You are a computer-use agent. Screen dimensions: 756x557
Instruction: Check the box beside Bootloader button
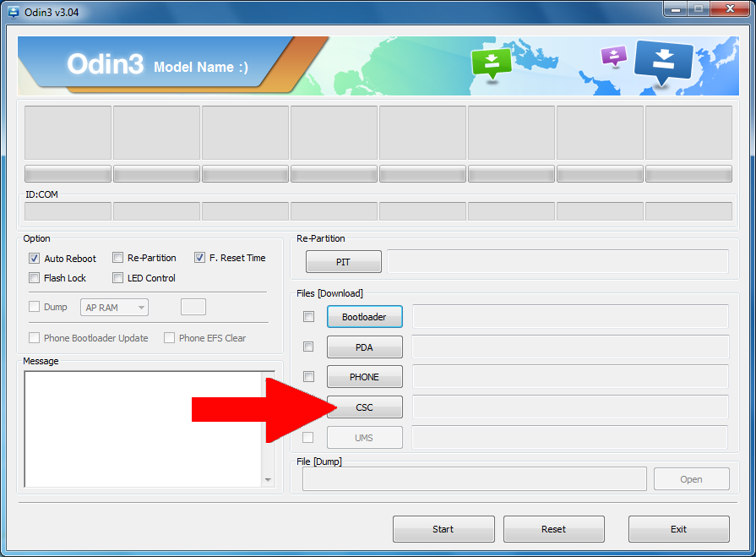tap(308, 317)
